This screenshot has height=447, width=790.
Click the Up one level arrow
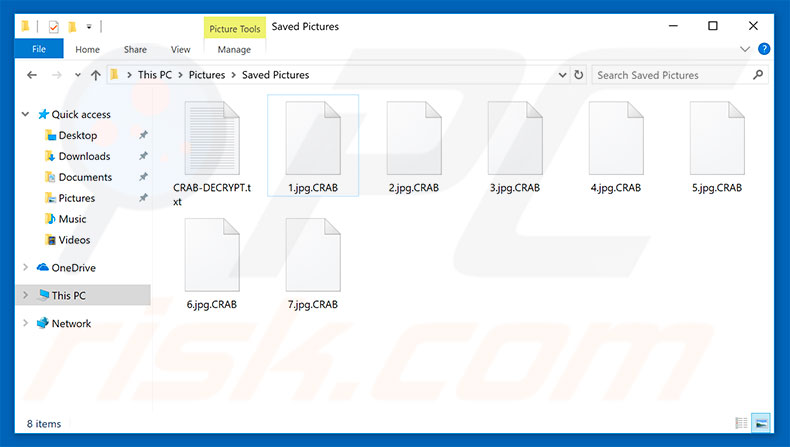coord(96,75)
